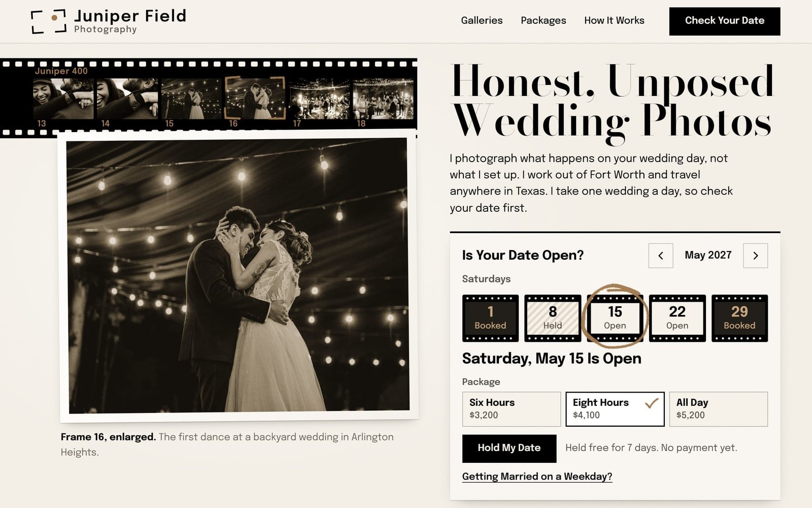Choose Saturday May 1 Booked tile

(x=490, y=318)
